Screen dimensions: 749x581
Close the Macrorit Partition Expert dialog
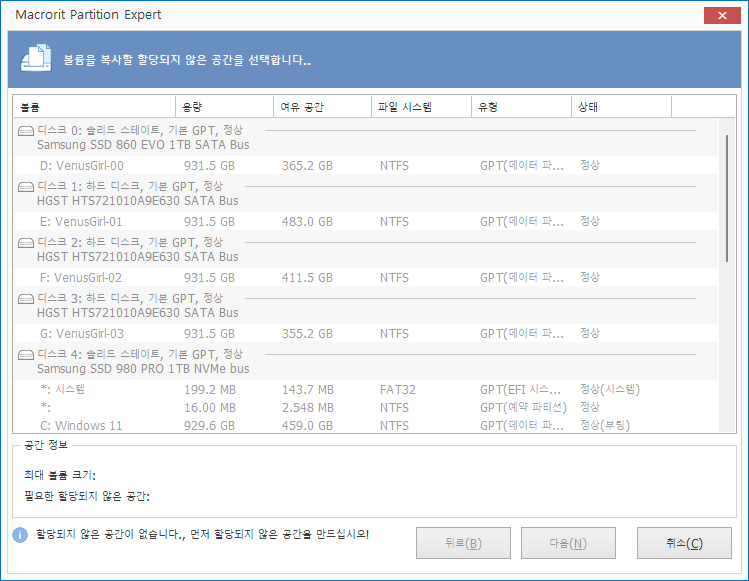[x=722, y=15]
